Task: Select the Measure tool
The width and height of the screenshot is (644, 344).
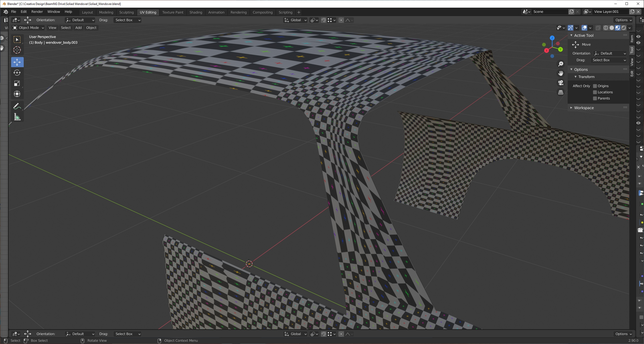Action: coord(17,117)
